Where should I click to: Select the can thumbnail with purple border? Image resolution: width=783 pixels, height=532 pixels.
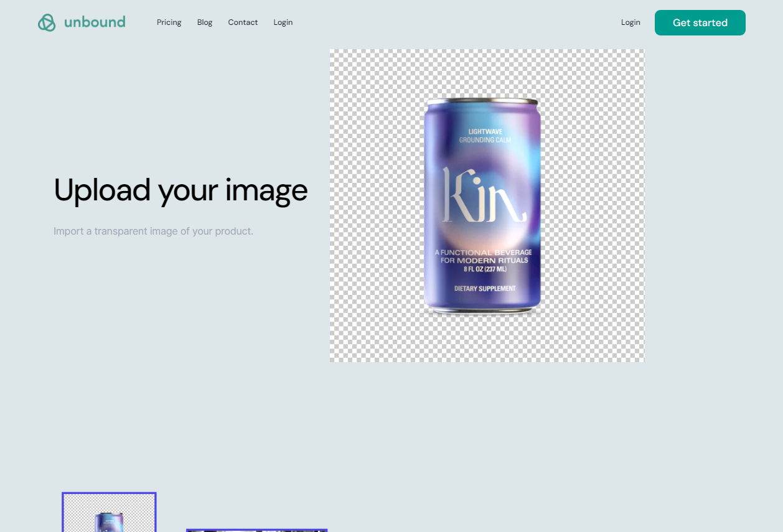click(109, 512)
